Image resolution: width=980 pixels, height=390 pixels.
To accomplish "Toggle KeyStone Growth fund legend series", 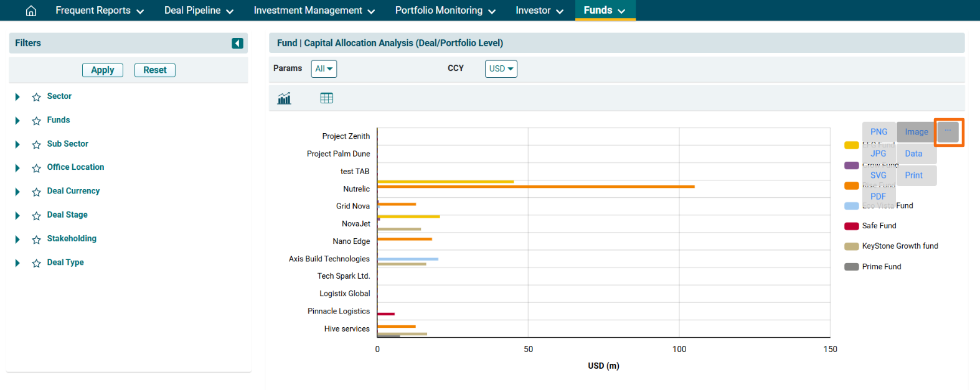I will [x=899, y=246].
